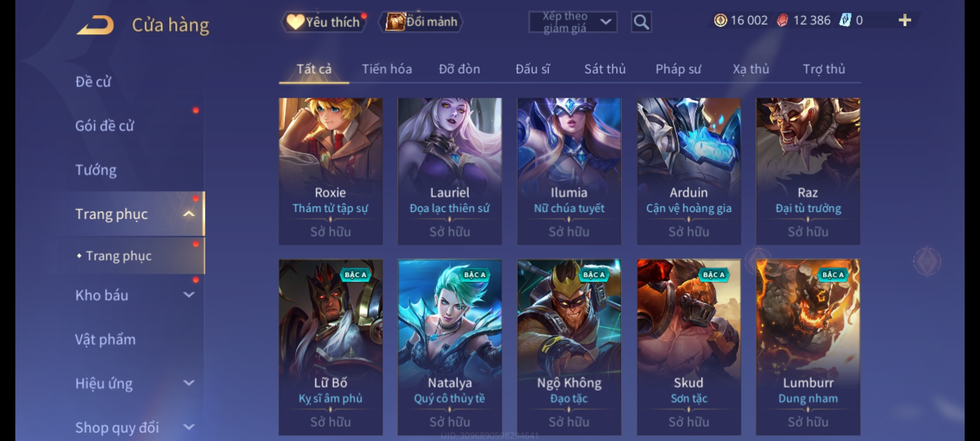Tap the plus icon to add currency
The height and width of the screenshot is (441, 980).
click(905, 20)
